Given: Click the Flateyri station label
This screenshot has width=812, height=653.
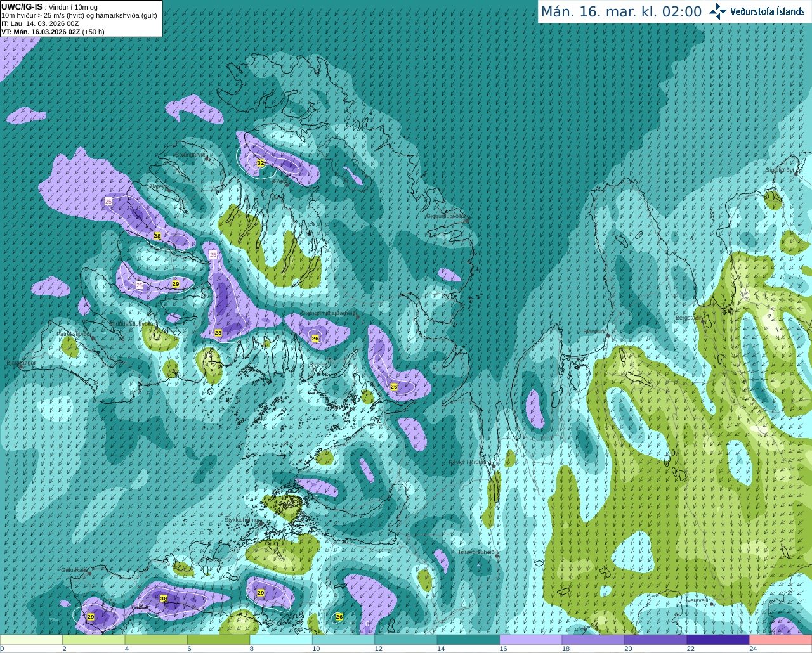Looking at the screenshot, I should click(158, 186).
